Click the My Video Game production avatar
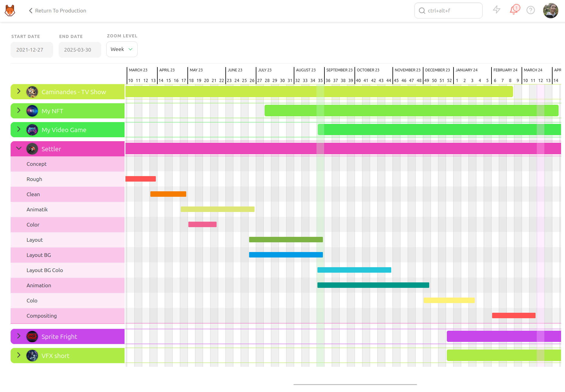Image resolution: width=565 pixels, height=392 pixels. click(32, 130)
